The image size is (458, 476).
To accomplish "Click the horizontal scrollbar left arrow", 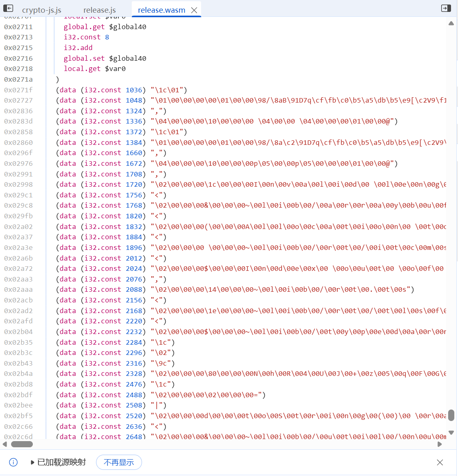I will pos(5,444).
